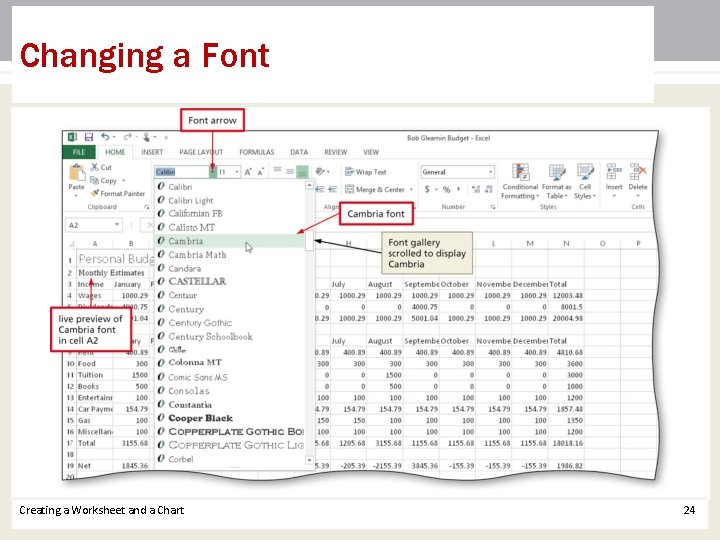
Task: Click row 17 Total label cell
Action: [x=95, y=443]
